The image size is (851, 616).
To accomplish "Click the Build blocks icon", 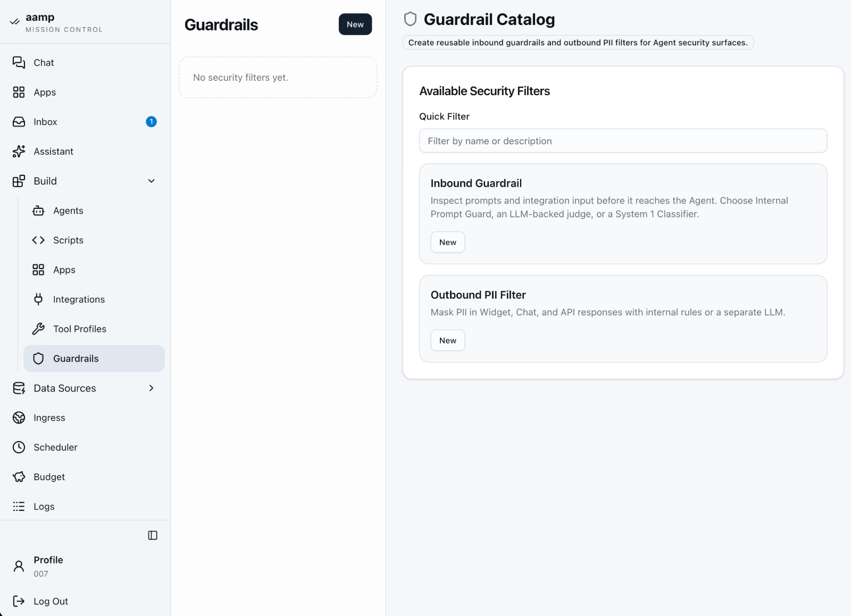I will 19,181.
